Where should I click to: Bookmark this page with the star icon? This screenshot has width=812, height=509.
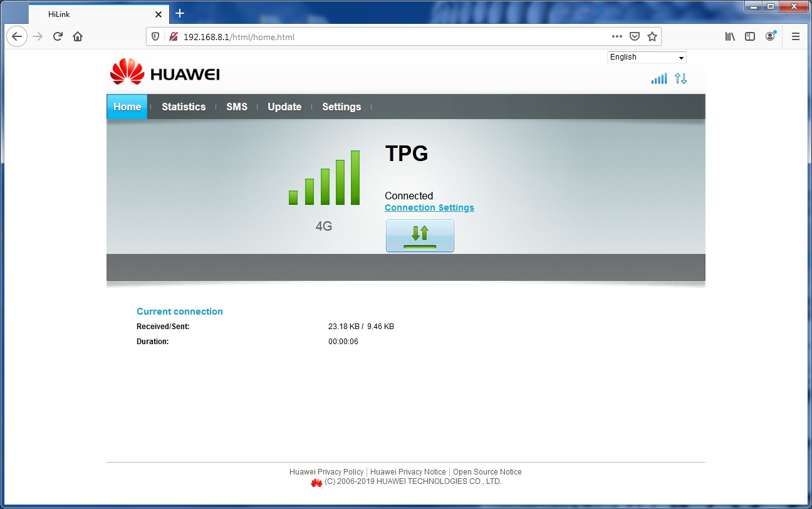(651, 36)
